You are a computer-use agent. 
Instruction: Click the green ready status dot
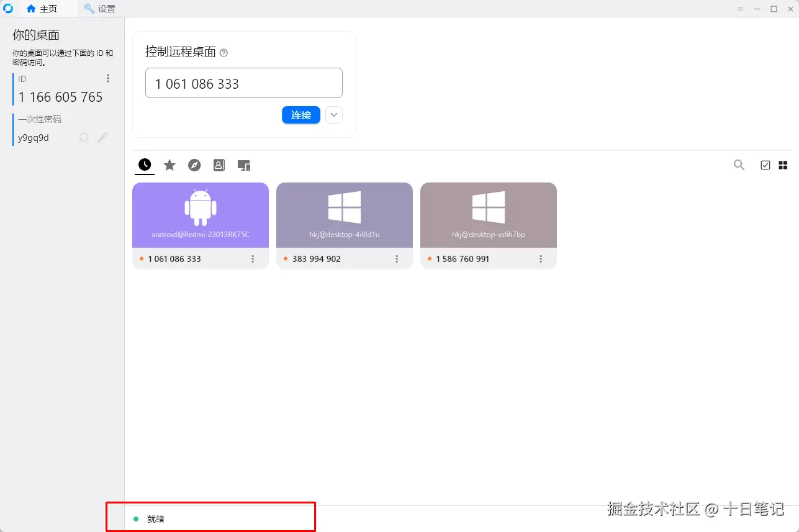tap(136, 519)
